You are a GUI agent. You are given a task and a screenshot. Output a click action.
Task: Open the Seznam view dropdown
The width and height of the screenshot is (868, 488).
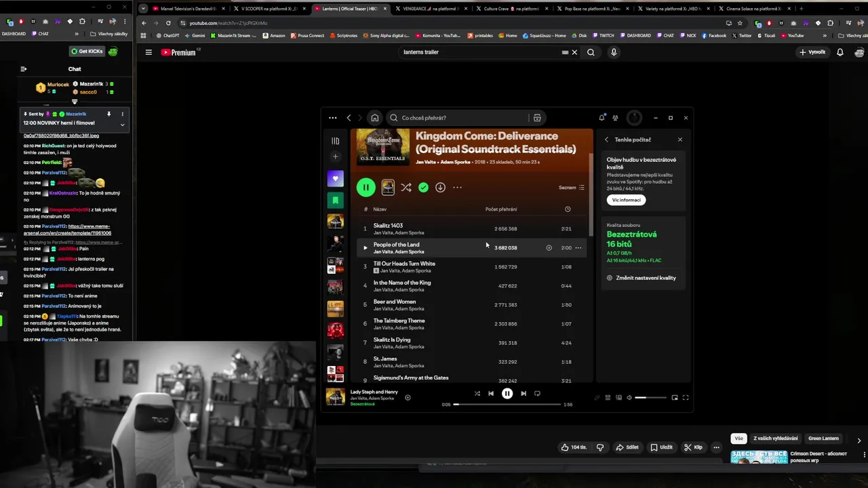(572, 187)
